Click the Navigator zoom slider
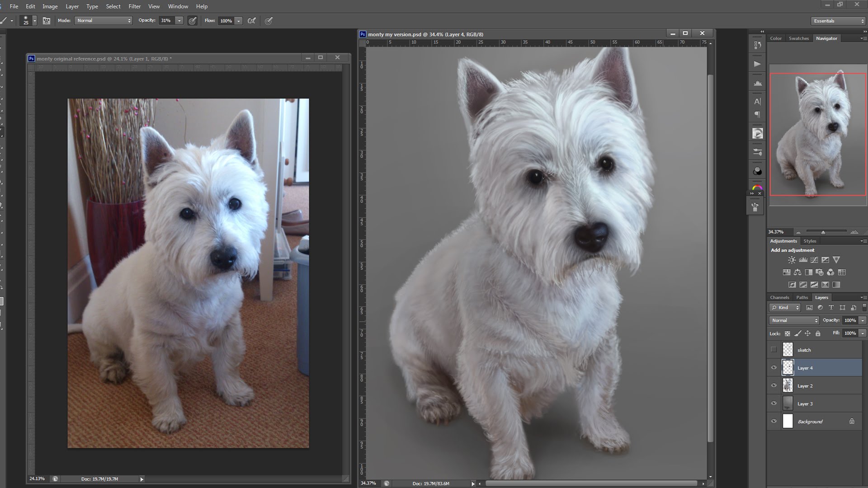The height and width of the screenshot is (488, 868). tap(823, 232)
